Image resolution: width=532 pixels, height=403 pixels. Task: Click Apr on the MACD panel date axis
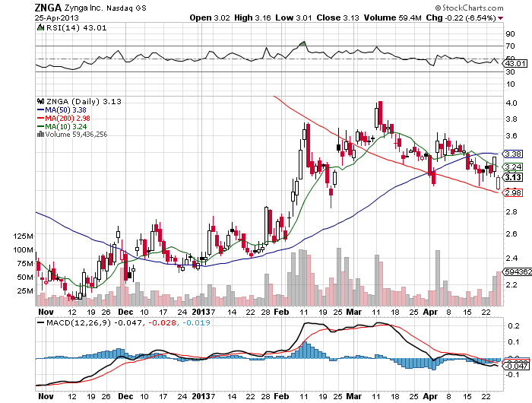tap(431, 396)
